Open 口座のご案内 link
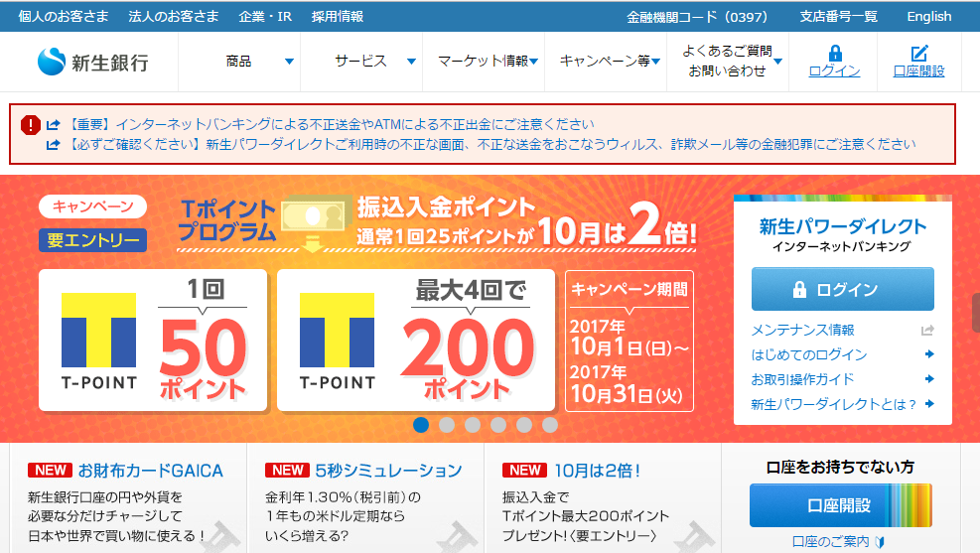 tap(831, 542)
